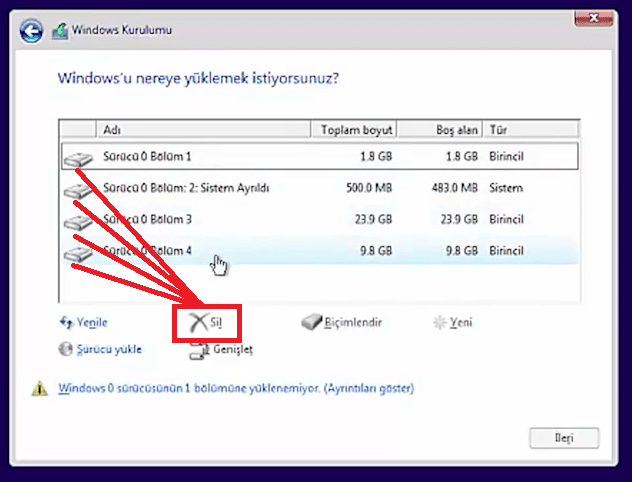Viewport: 632px width, 482px height.
Task: Open the warning details link about partition 1
Action: point(236,388)
